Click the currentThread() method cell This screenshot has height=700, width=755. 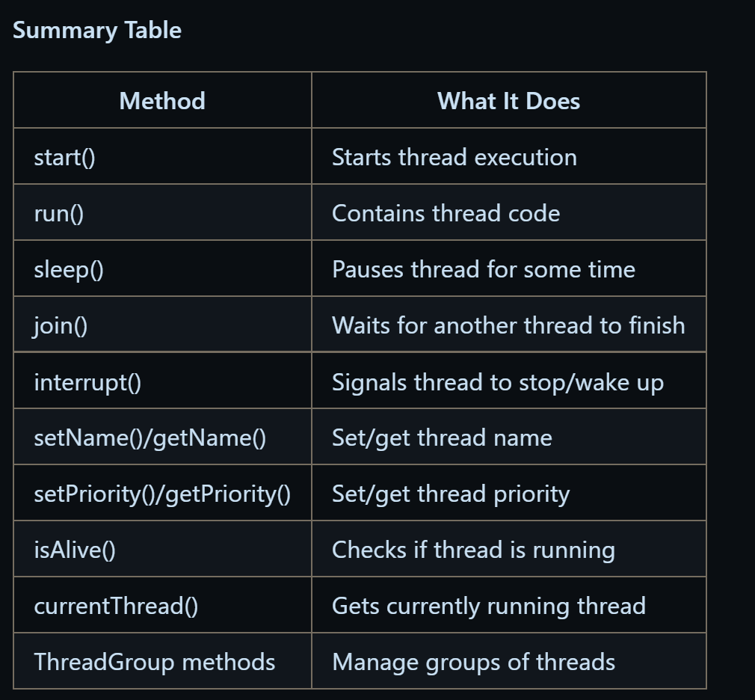(x=162, y=604)
